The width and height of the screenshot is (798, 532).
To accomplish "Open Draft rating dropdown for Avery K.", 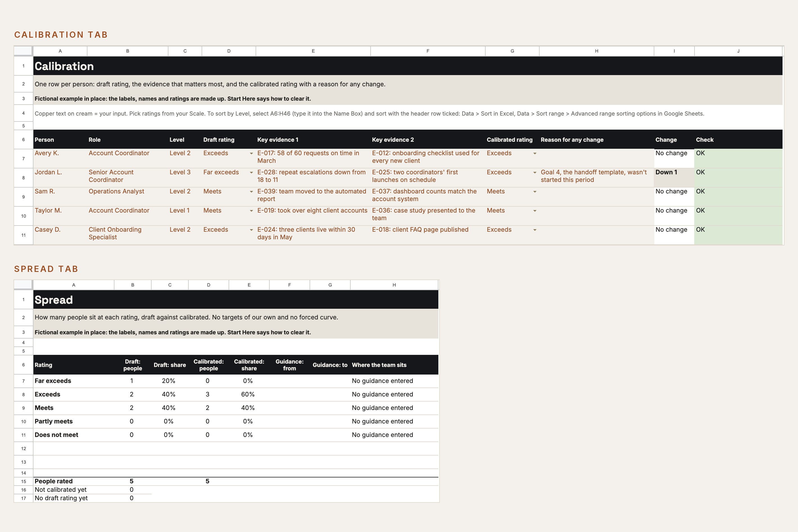I will [x=251, y=153].
